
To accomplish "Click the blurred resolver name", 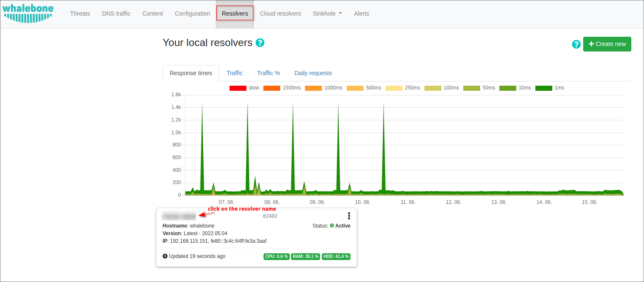I will pyautogui.click(x=179, y=216).
